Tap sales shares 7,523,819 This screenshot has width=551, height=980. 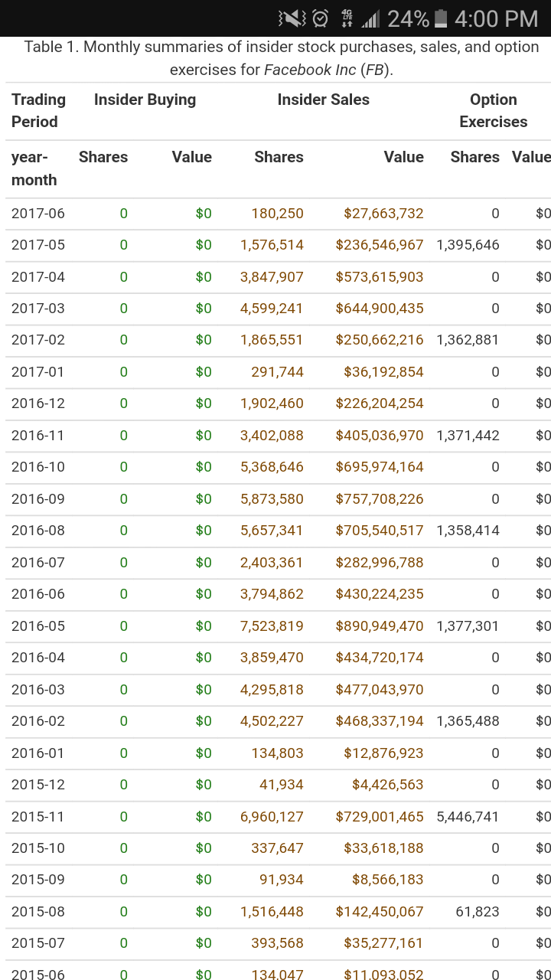click(x=272, y=626)
